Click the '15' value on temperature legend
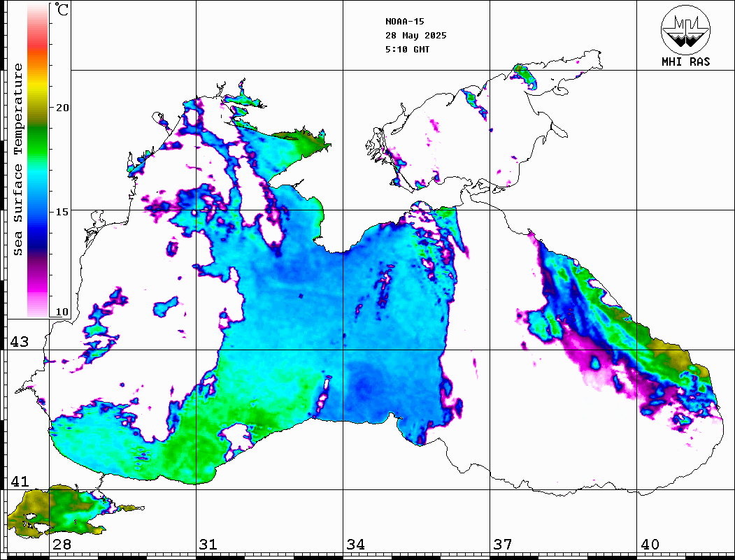The width and height of the screenshot is (735, 560). (62, 212)
